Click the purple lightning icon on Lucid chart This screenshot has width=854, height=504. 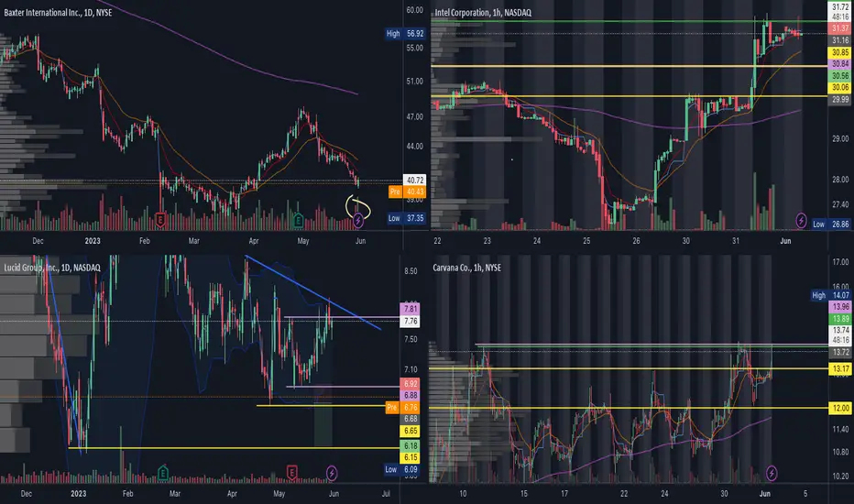pyautogui.click(x=331, y=473)
